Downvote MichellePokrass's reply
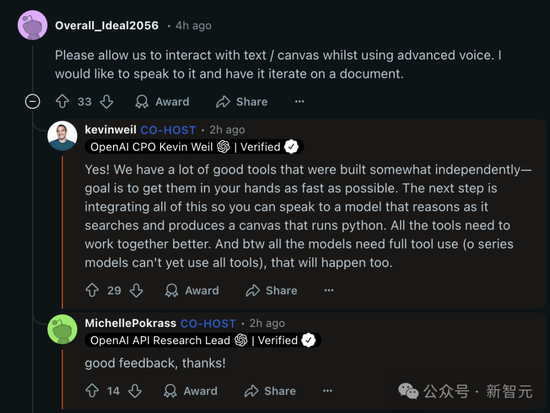 (x=135, y=391)
